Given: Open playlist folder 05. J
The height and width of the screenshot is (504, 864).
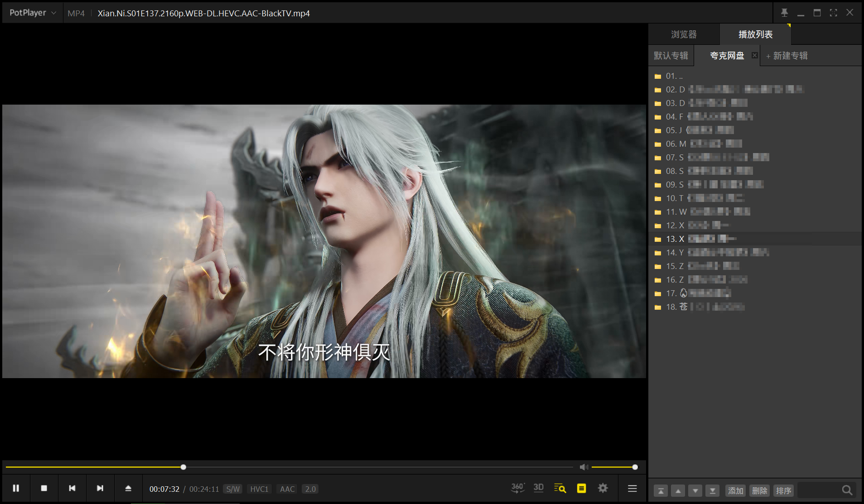Looking at the screenshot, I should coord(755,130).
